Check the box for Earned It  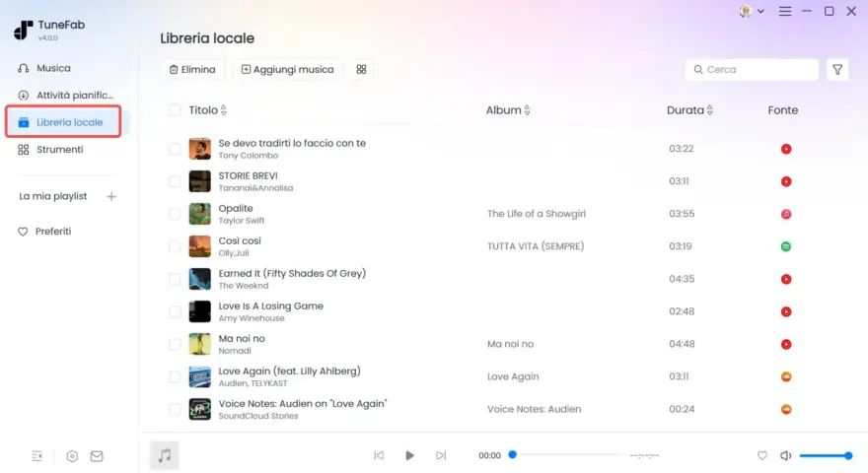(175, 280)
